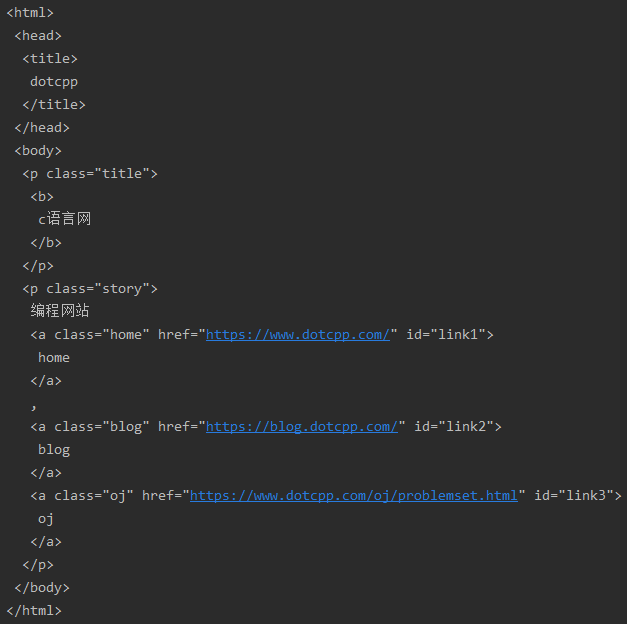Open the blog.dotcpp.com link
627x624 pixels.
(x=301, y=426)
